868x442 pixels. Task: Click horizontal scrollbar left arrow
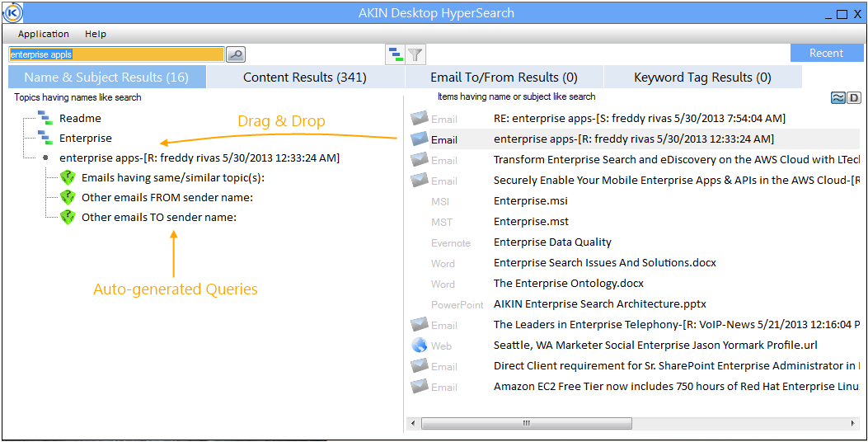coord(413,424)
